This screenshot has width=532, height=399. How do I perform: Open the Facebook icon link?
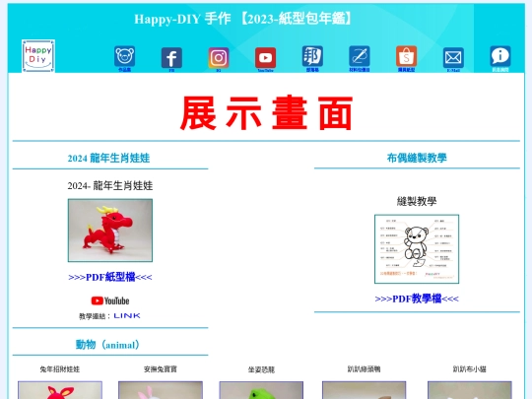[171, 58]
